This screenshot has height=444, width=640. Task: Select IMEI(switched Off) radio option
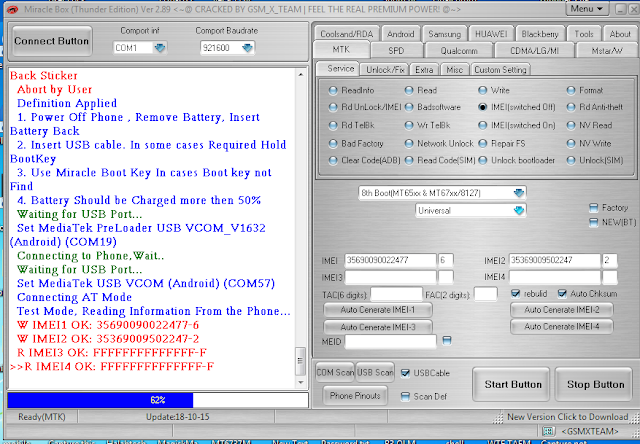482,107
